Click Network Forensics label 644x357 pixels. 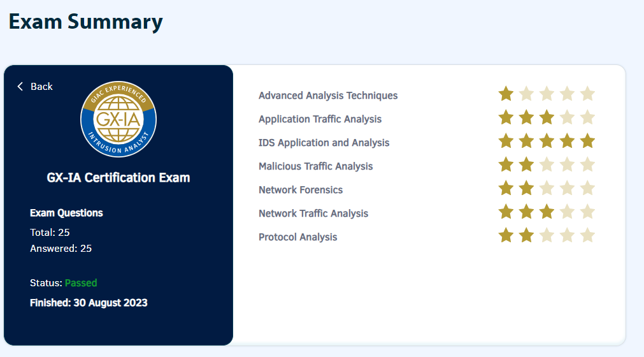301,190
